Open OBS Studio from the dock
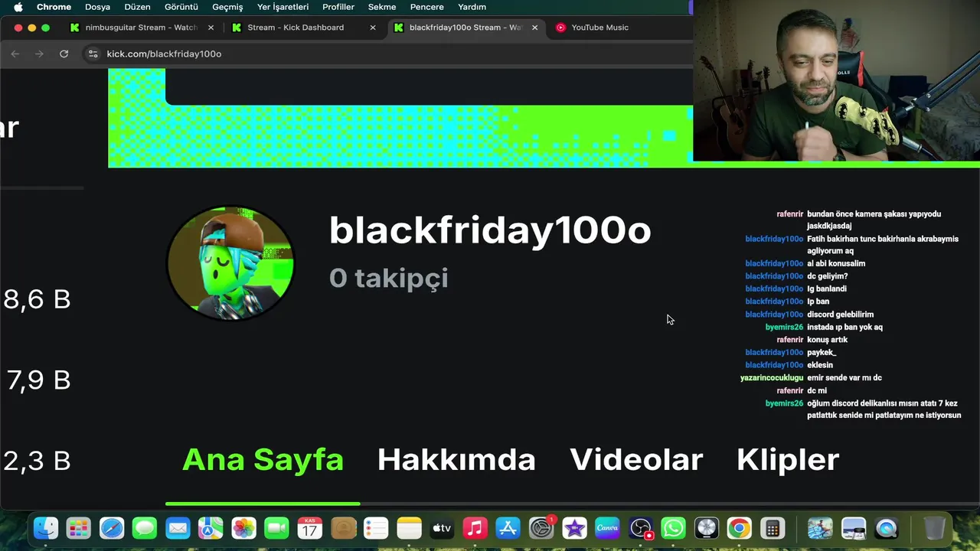The image size is (980, 551). tap(640, 528)
